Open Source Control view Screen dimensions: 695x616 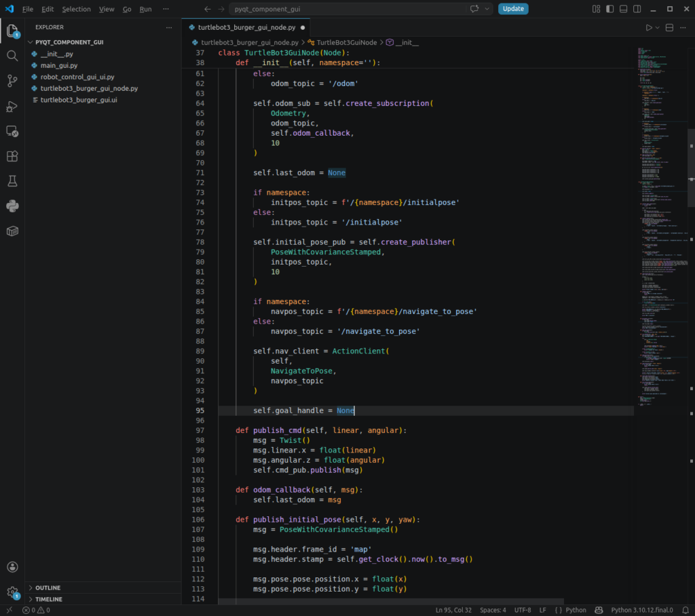(12, 81)
